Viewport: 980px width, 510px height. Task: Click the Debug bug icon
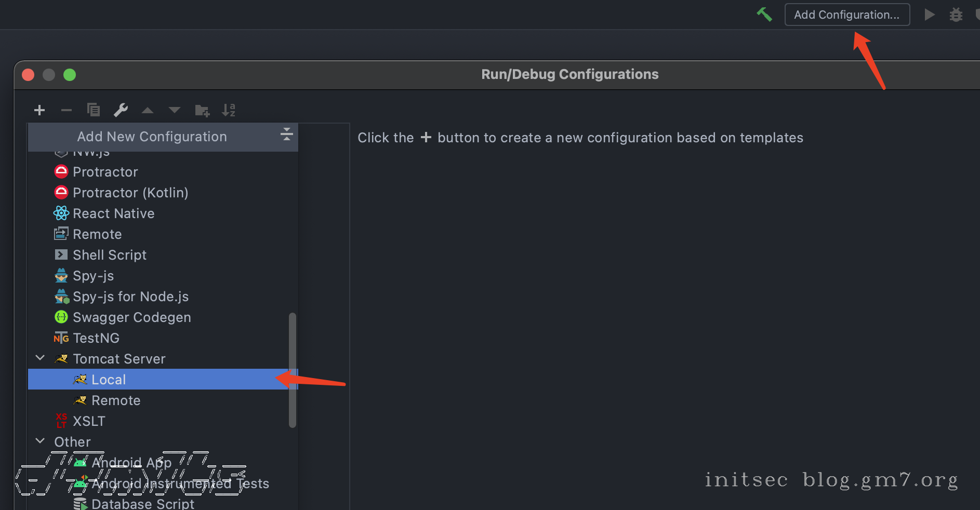click(956, 15)
